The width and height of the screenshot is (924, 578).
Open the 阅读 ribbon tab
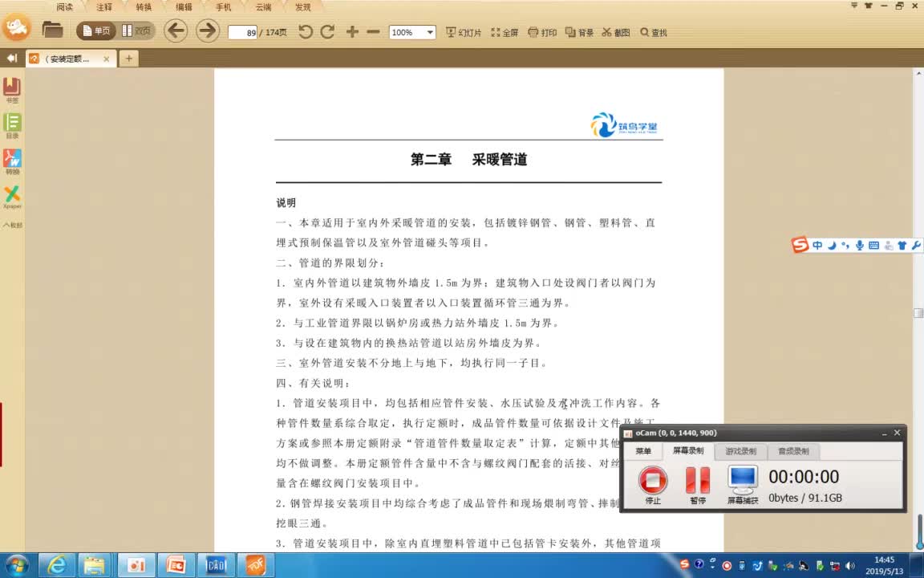(x=65, y=7)
